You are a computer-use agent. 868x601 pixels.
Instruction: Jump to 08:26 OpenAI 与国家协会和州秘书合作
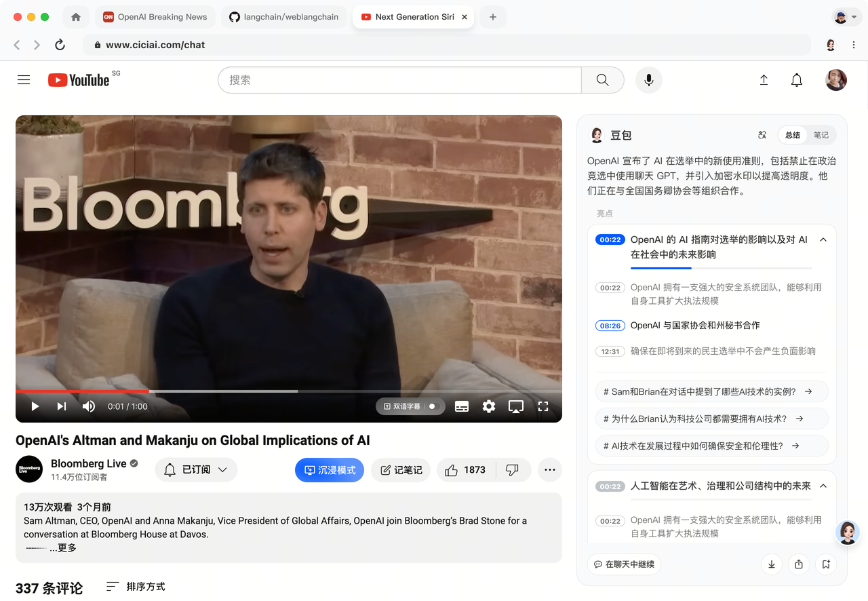(x=678, y=326)
